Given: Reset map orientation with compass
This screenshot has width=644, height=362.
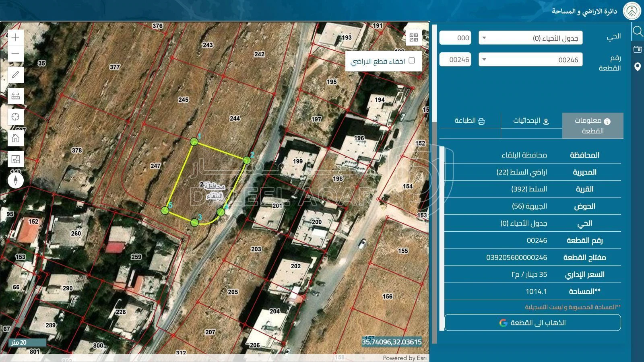Looking at the screenshot, I should click(15, 180).
